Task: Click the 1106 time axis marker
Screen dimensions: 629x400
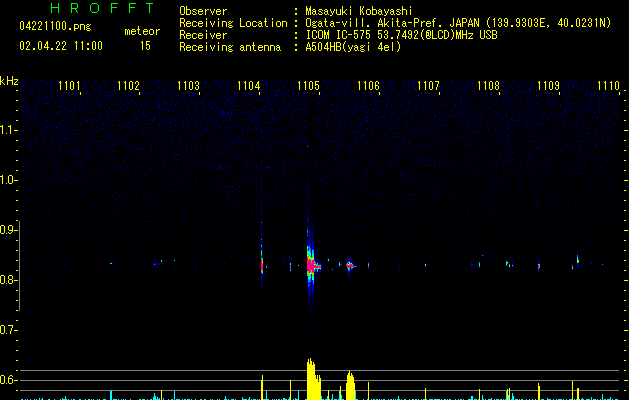Action: (368, 86)
